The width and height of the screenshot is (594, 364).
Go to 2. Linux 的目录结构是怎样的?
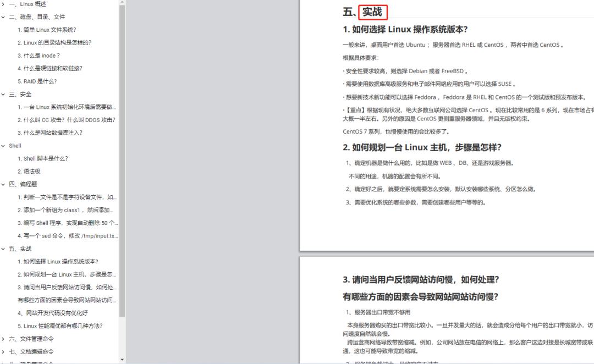(54, 43)
